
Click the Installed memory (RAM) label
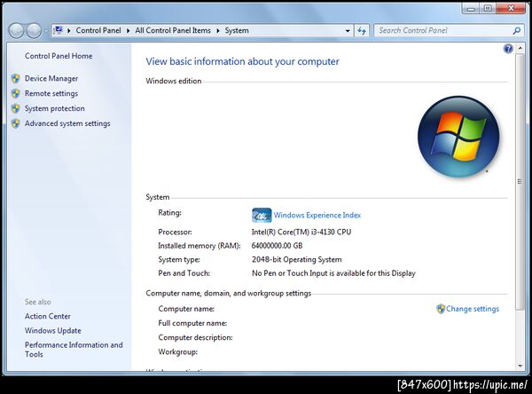pyautogui.click(x=199, y=246)
